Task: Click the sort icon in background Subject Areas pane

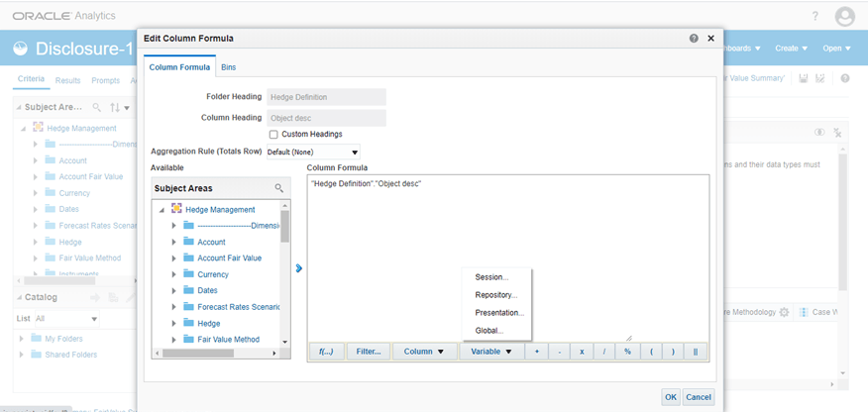Action: point(114,107)
